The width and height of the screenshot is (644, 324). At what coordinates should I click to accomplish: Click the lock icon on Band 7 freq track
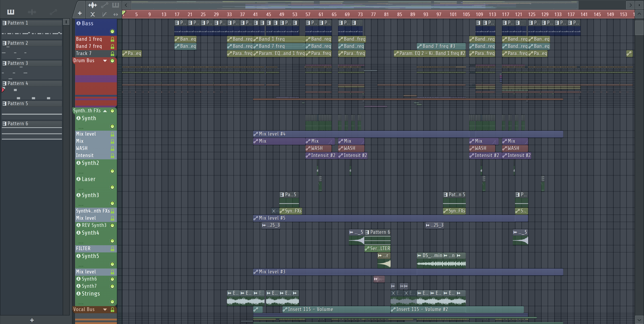click(112, 47)
